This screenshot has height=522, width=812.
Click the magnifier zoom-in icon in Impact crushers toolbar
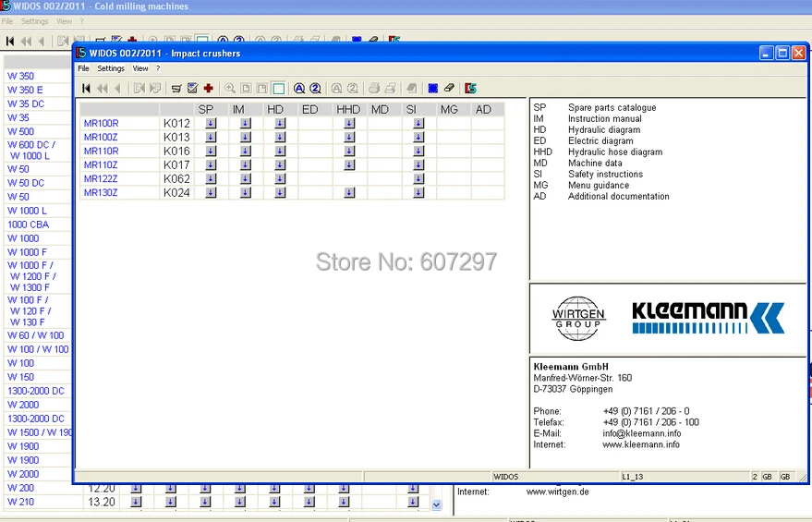click(x=230, y=89)
